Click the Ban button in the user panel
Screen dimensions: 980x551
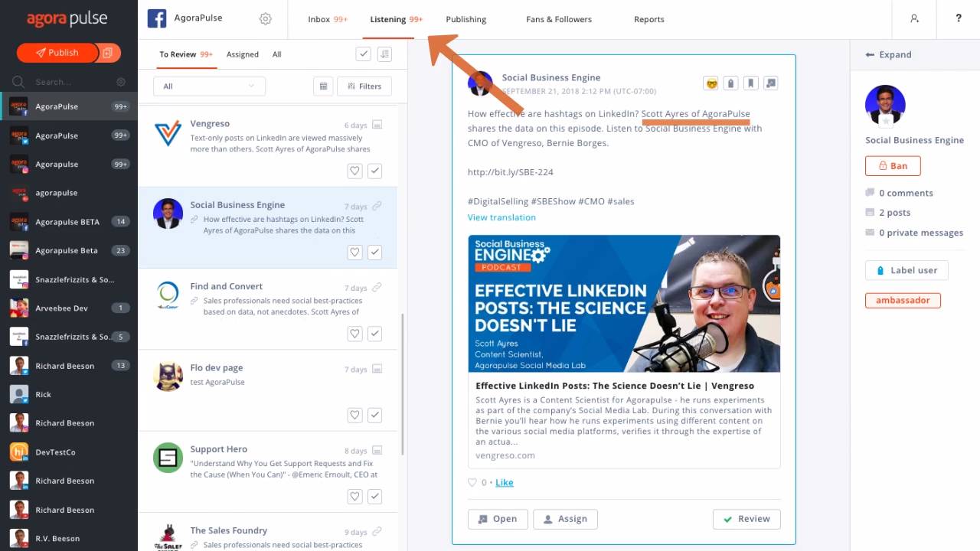[x=893, y=166]
